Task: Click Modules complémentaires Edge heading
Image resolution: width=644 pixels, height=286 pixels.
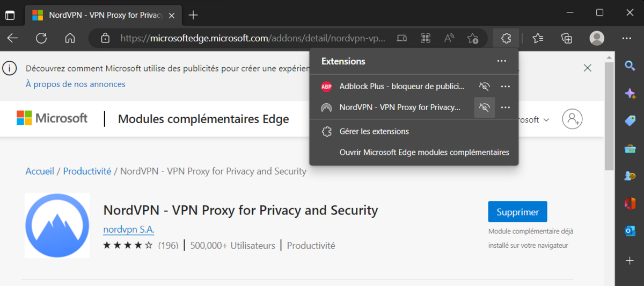Action: point(203,119)
